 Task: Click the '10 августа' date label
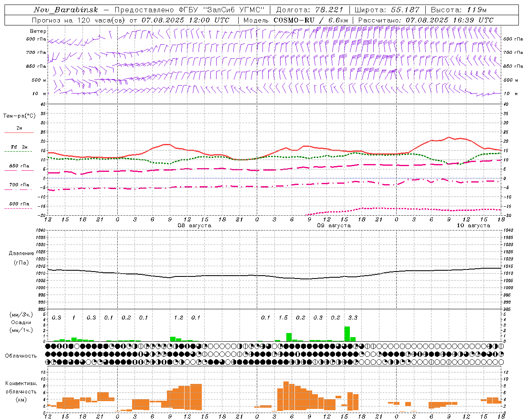473,226
